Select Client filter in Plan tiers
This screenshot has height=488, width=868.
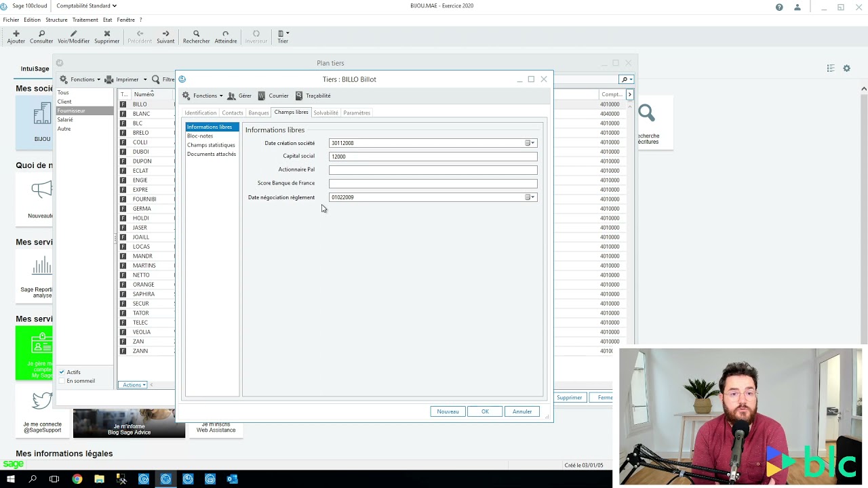64,102
